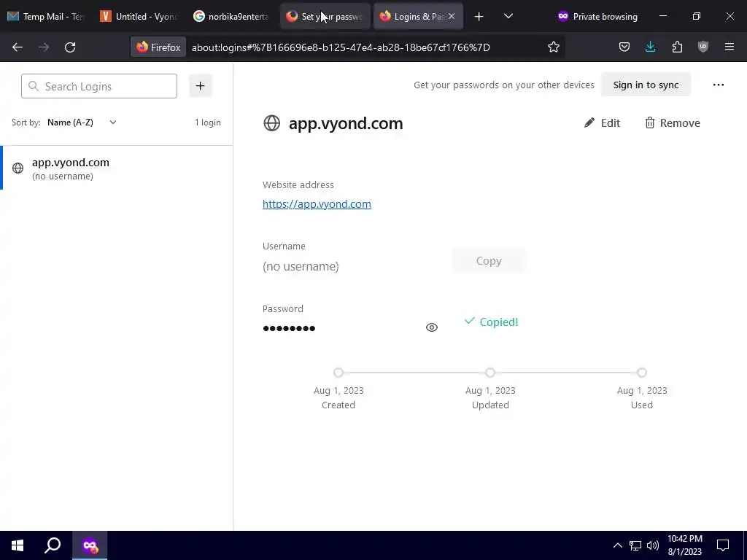Switch to the Temp Mail tab
This screenshot has width=747, height=560.
coord(46,17)
